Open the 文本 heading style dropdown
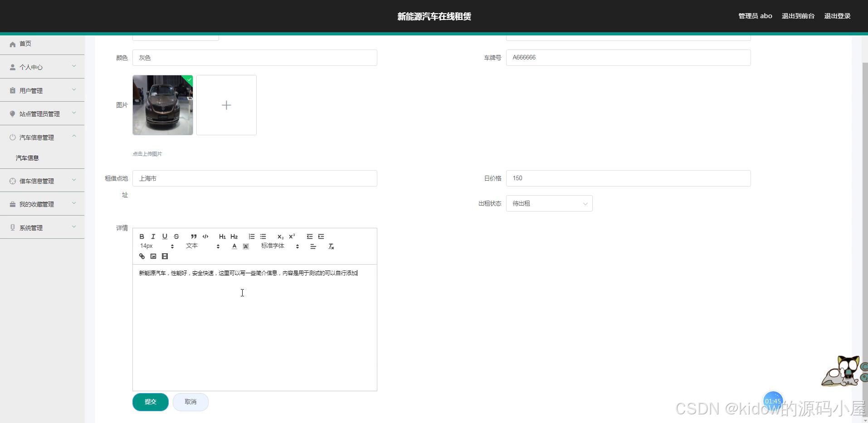The width and height of the screenshot is (868, 423). tap(203, 246)
